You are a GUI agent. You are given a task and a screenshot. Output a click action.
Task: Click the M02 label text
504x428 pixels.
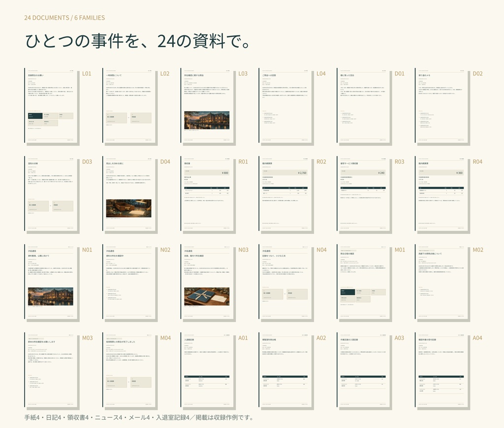[478, 250]
